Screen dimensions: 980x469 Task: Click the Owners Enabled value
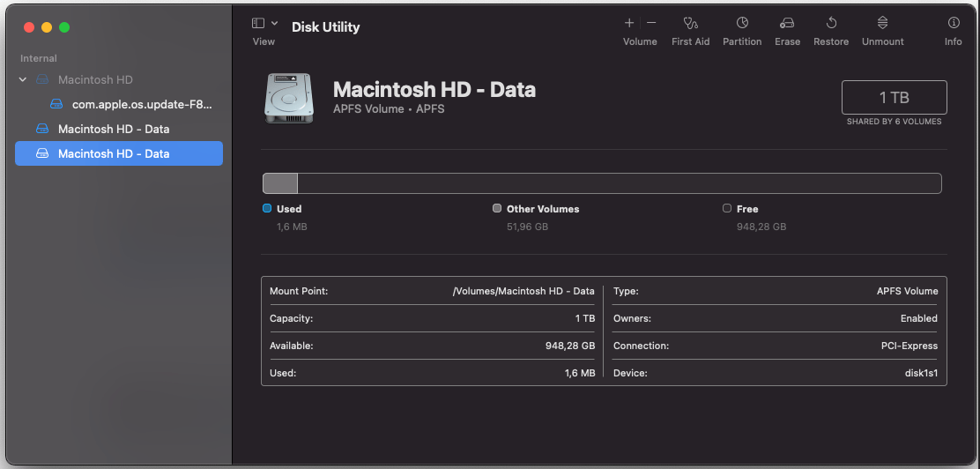pyautogui.click(x=918, y=318)
